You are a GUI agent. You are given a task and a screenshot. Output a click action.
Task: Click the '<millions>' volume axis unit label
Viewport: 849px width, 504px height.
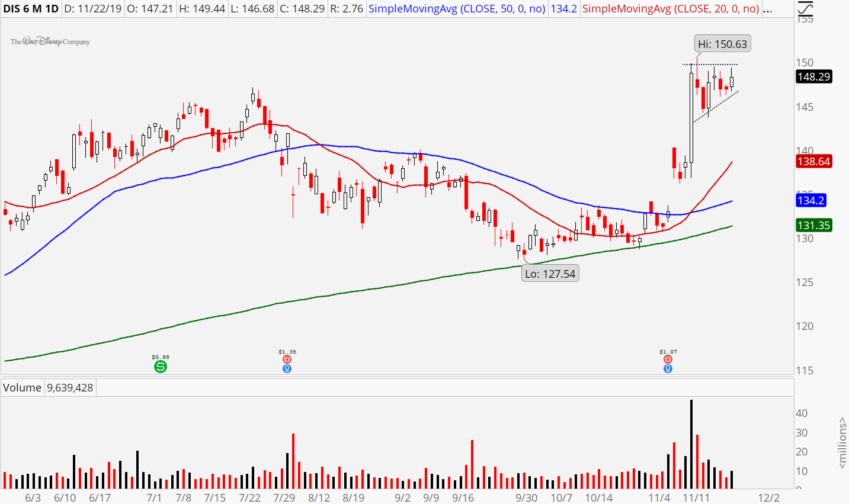(842, 443)
